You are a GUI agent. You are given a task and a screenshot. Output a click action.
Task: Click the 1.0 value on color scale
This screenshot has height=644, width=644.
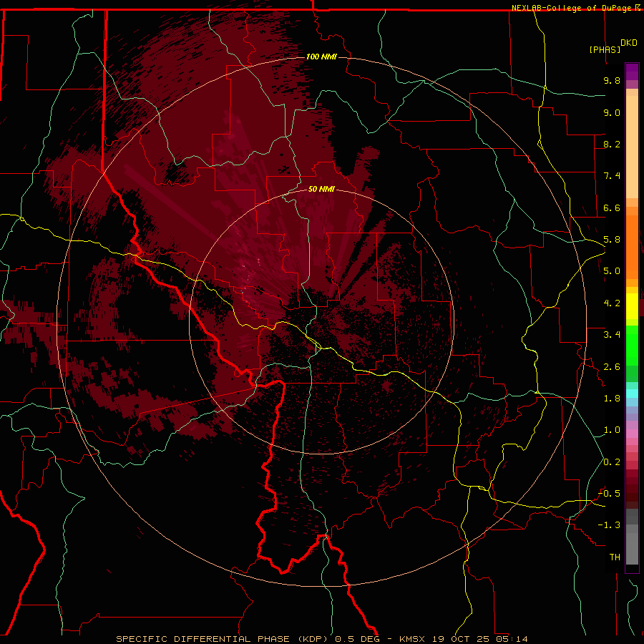coord(612,430)
